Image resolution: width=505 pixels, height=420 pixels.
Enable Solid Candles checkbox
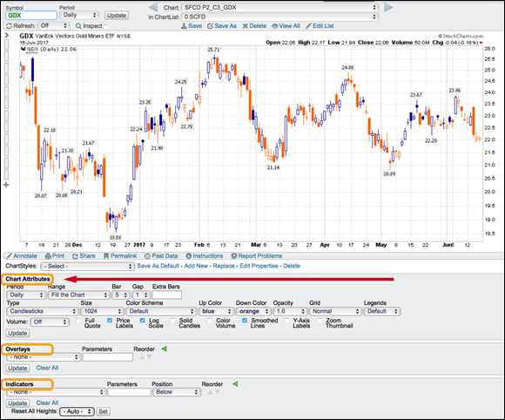coord(172,321)
